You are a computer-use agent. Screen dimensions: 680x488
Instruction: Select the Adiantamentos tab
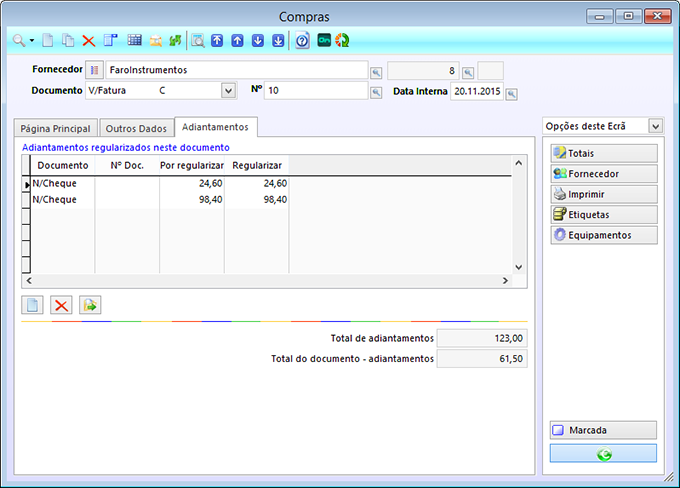(216, 127)
